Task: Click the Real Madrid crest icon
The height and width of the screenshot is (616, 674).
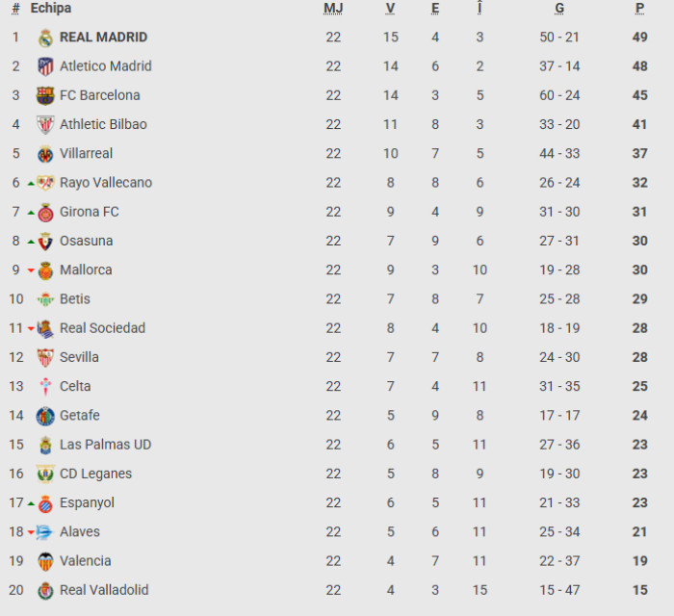Action: (x=45, y=38)
